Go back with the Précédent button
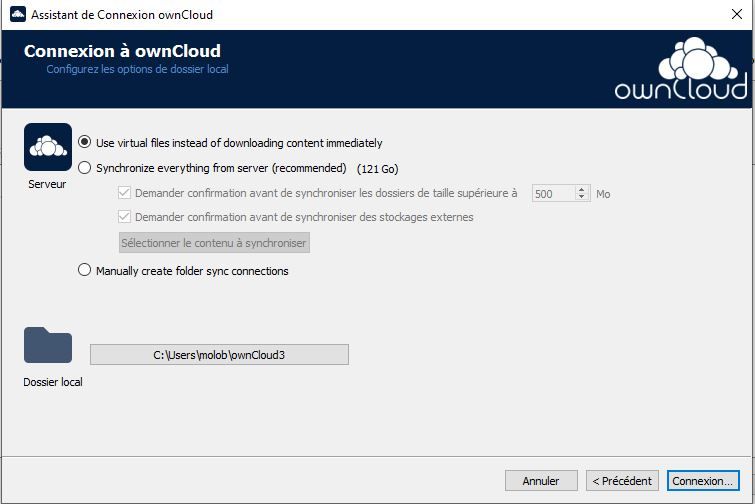The height and width of the screenshot is (504, 755). 622,480
